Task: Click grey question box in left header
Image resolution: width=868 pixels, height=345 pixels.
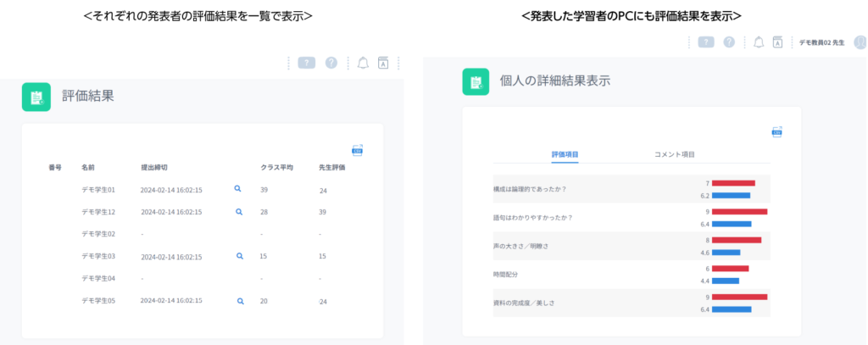Action: point(307,63)
